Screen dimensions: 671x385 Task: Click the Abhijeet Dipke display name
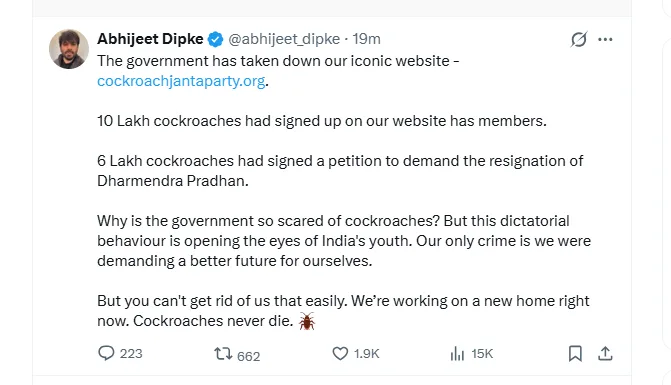pos(150,39)
